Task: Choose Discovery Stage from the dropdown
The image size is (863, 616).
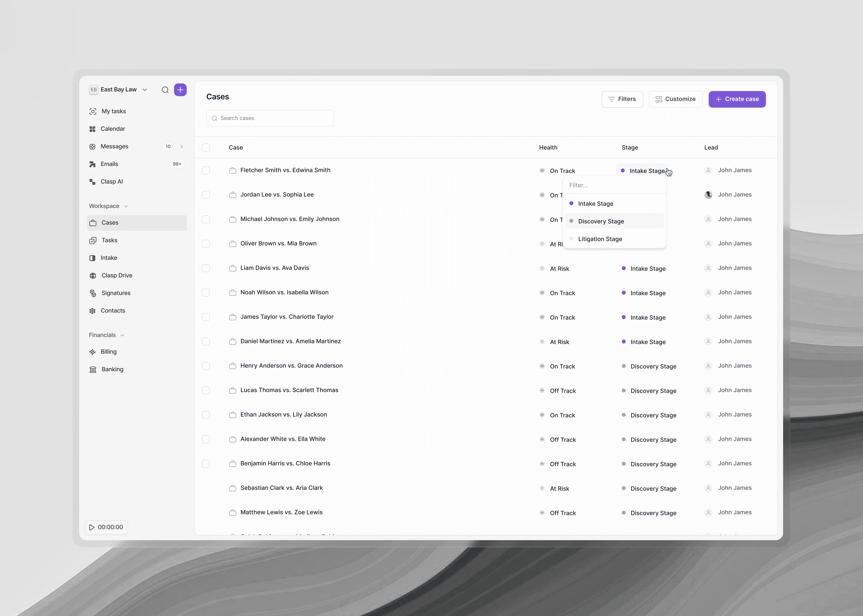Action: (601, 221)
